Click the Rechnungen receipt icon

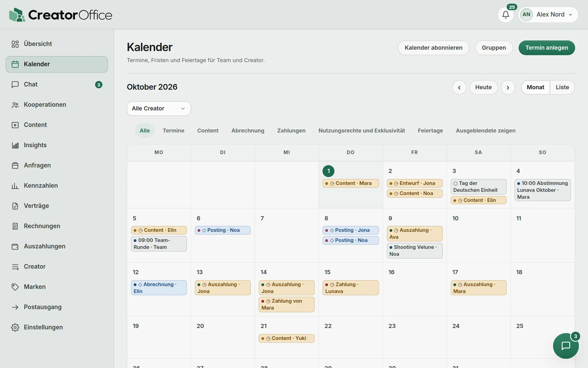(x=15, y=226)
